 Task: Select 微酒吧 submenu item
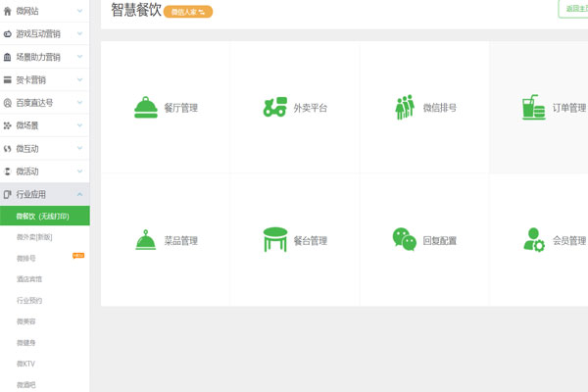coord(26,385)
